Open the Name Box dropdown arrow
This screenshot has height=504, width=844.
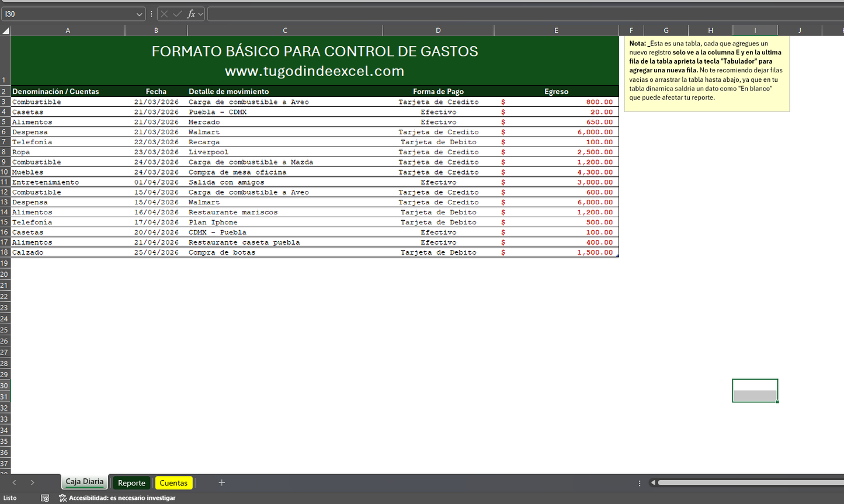[x=139, y=14]
